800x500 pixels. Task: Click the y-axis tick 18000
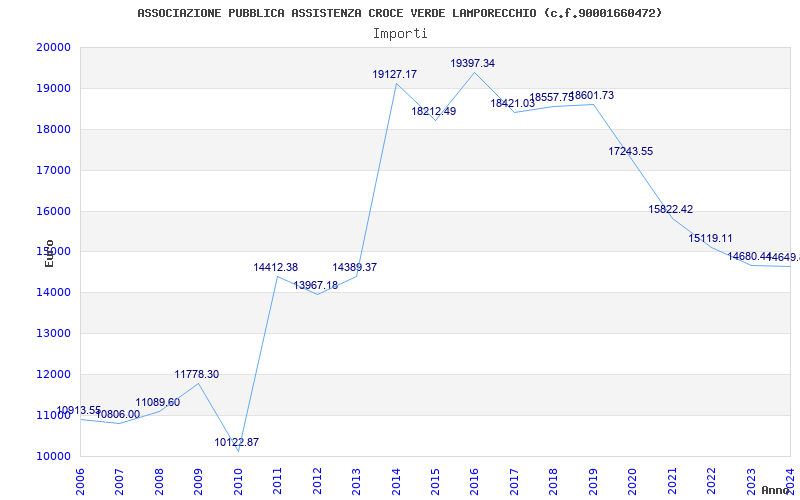coord(53,129)
